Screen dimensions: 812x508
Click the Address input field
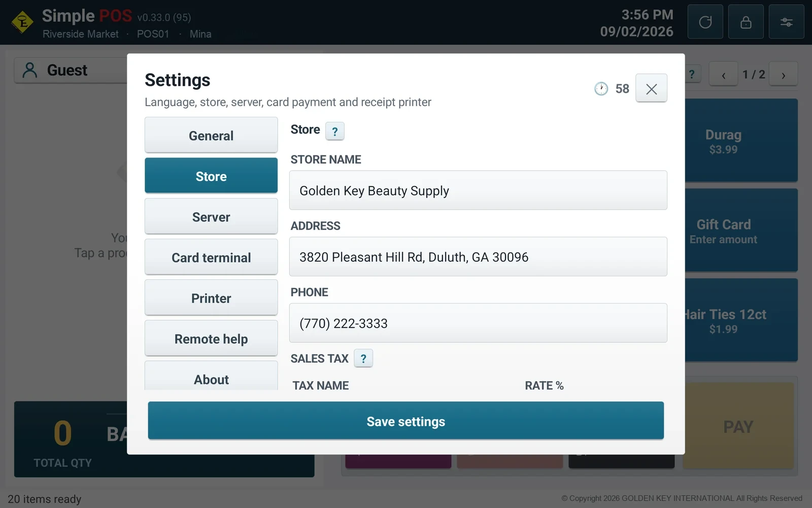pos(478,257)
